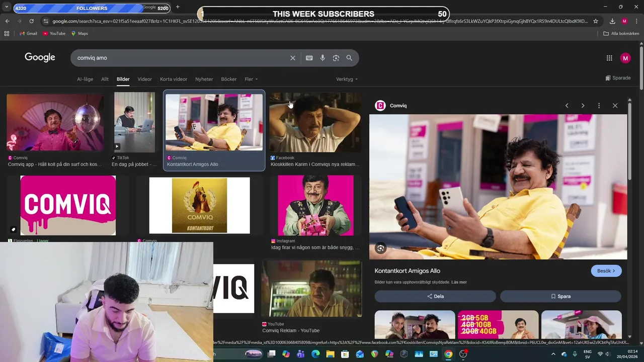
Task: Open the Google apps grid
Action: click(609, 58)
